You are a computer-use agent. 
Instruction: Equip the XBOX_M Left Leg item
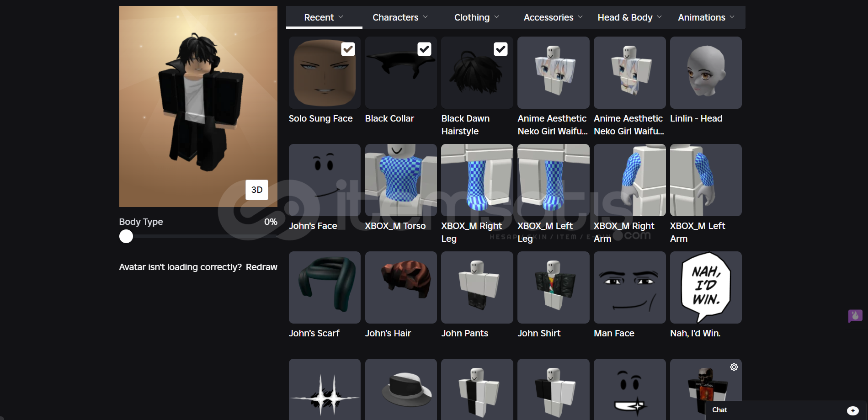(554, 180)
